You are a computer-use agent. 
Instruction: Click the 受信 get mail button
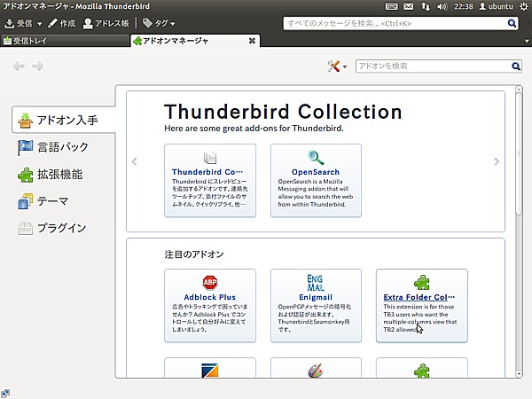(x=19, y=23)
